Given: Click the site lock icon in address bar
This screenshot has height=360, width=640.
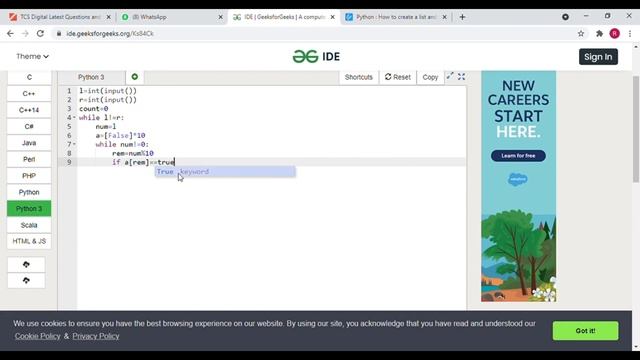Looking at the screenshot, I should [x=59, y=33].
